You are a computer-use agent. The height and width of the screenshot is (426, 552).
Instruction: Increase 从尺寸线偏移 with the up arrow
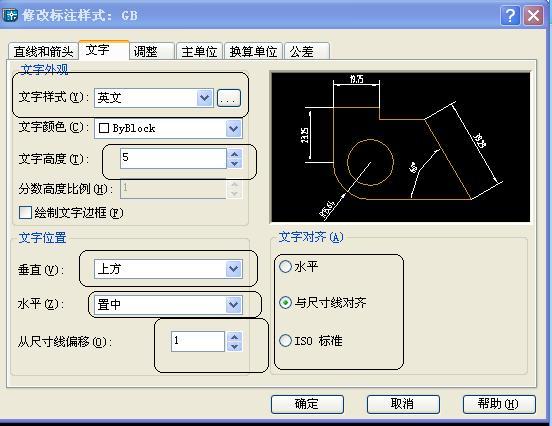point(234,337)
